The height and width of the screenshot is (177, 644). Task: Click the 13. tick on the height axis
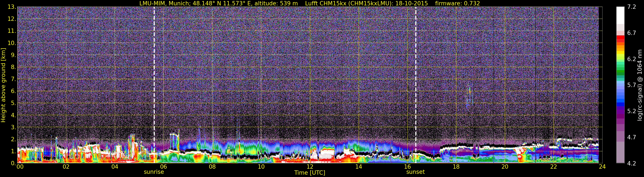12,7
